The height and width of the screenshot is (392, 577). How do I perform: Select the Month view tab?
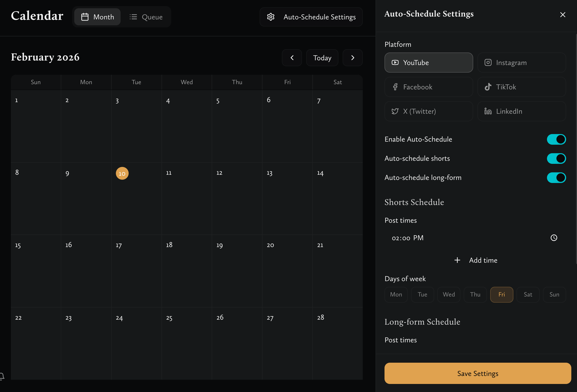click(x=97, y=17)
